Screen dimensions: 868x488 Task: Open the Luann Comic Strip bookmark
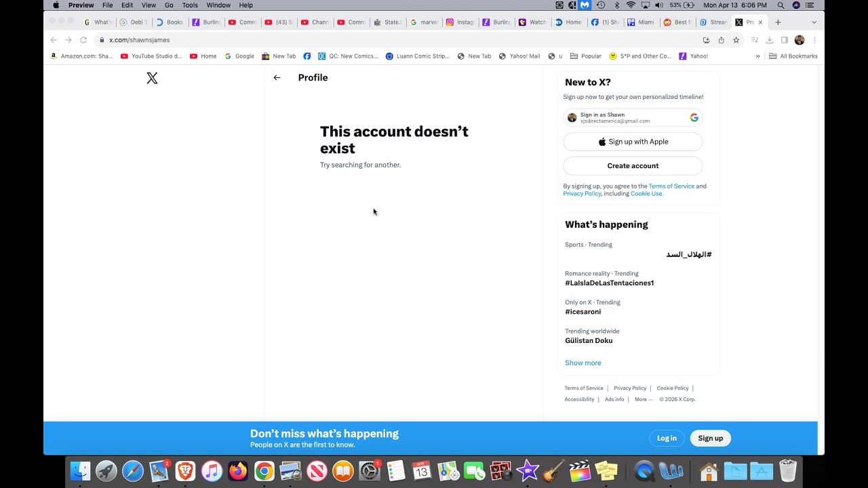(x=417, y=56)
